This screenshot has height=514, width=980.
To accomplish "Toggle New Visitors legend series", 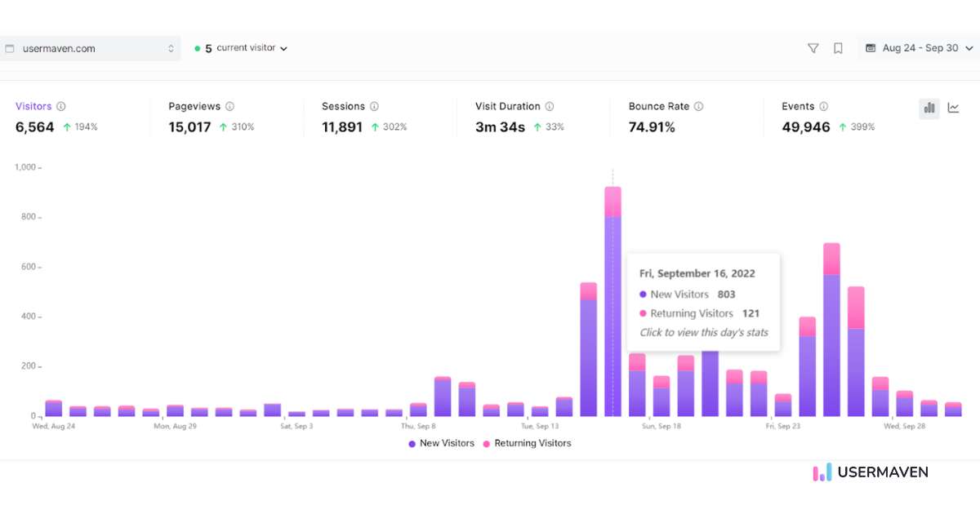I will pyautogui.click(x=441, y=443).
